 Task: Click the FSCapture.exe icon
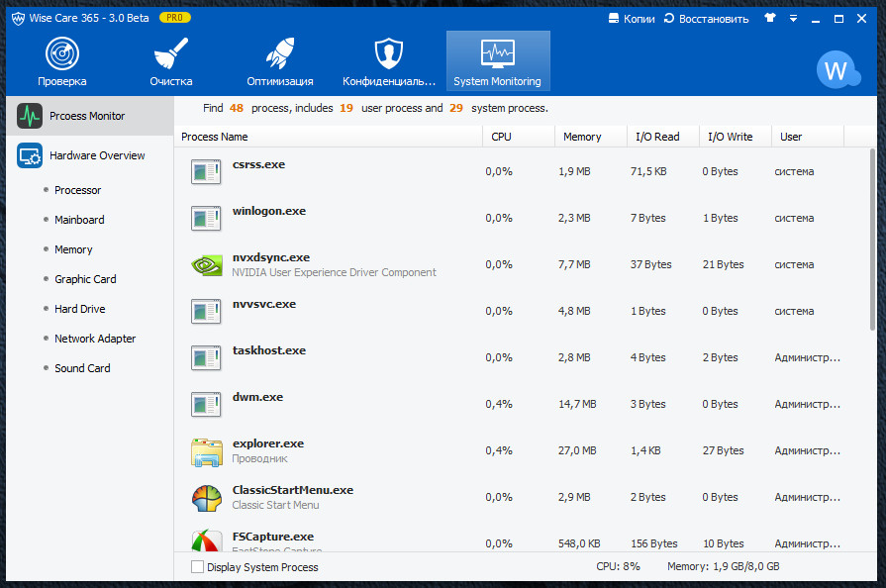(x=207, y=541)
